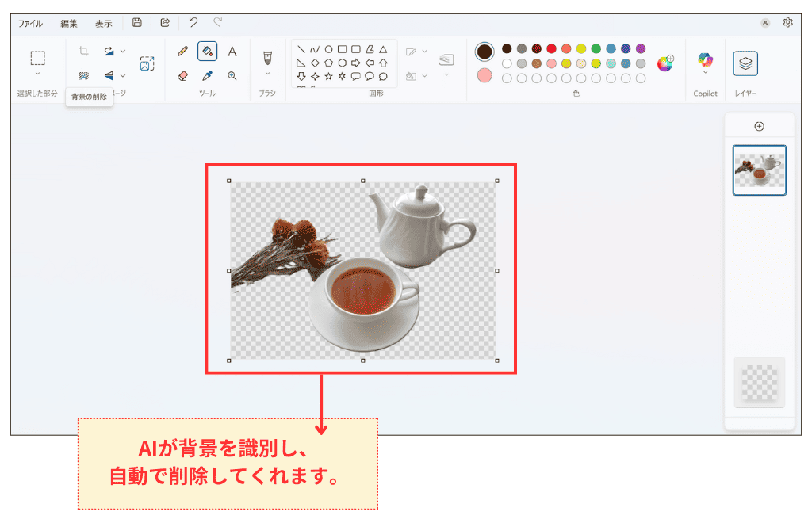This screenshot has width=812, height=523.
Task: Open the Layers panel via the レイヤー icon
Action: point(744,63)
